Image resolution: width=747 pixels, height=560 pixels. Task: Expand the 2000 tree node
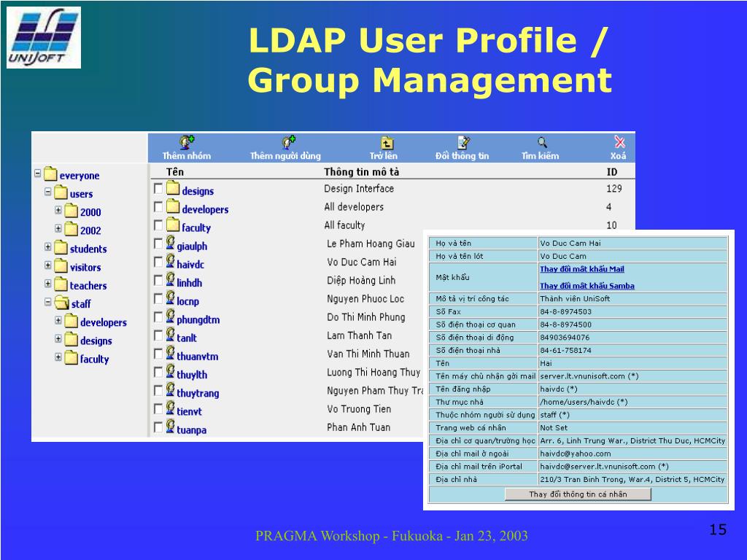click(58, 210)
